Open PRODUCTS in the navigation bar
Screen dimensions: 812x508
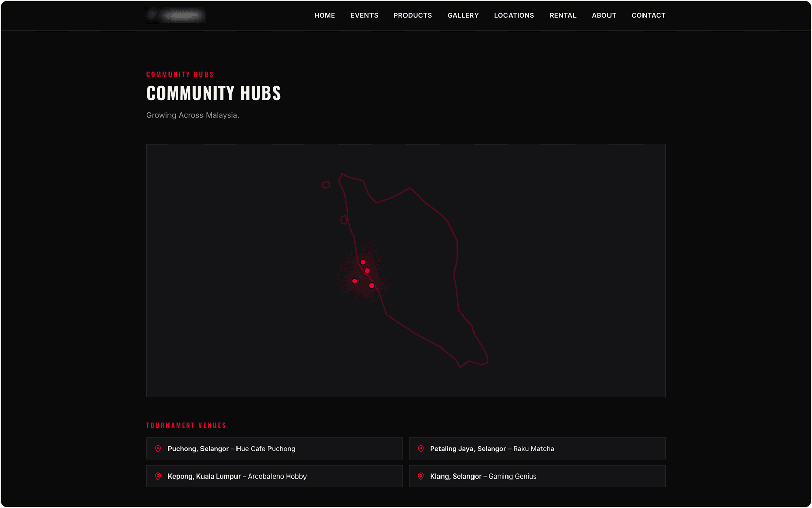pyautogui.click(x=413, y=15)
